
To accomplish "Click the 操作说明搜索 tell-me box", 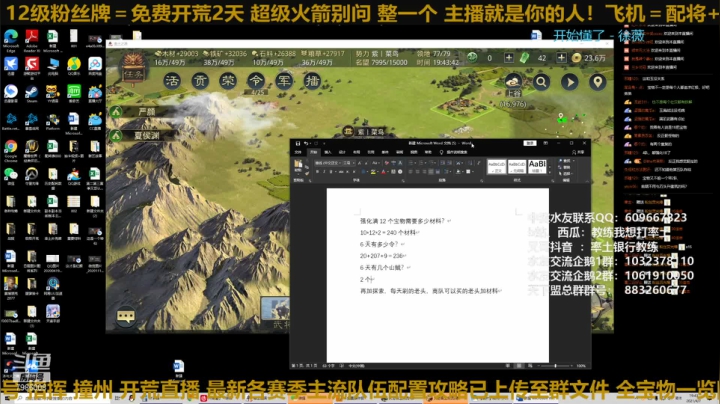I will coord(455,152).
